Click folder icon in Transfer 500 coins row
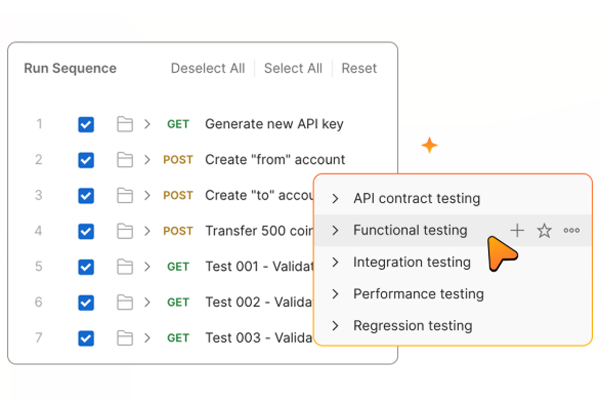Image resolution: width=600 pixels, height=400 pixels. click(125, 231)
